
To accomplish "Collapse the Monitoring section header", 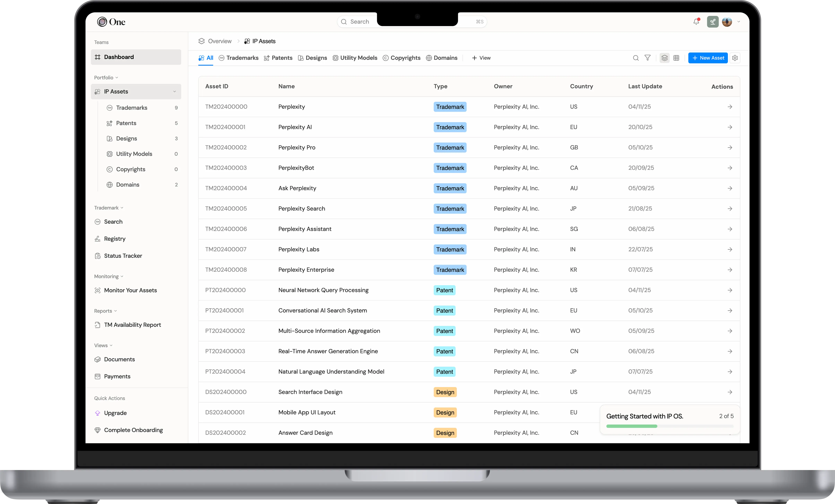I will tap(108, 276).
